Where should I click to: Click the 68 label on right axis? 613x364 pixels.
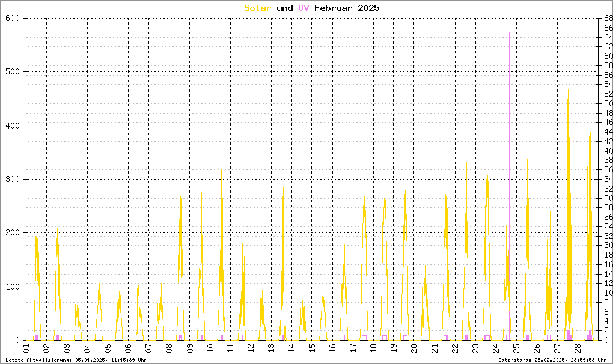[x=608, y=19]
